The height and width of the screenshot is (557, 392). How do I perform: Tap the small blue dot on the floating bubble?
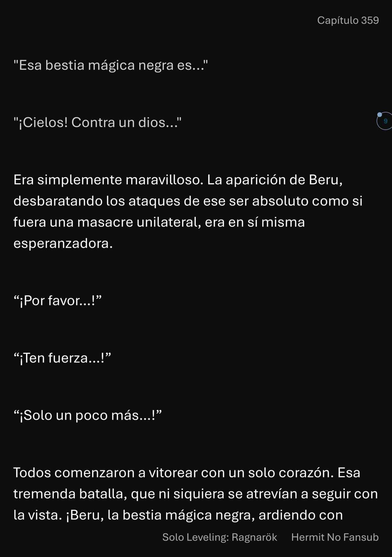[379, 115]
